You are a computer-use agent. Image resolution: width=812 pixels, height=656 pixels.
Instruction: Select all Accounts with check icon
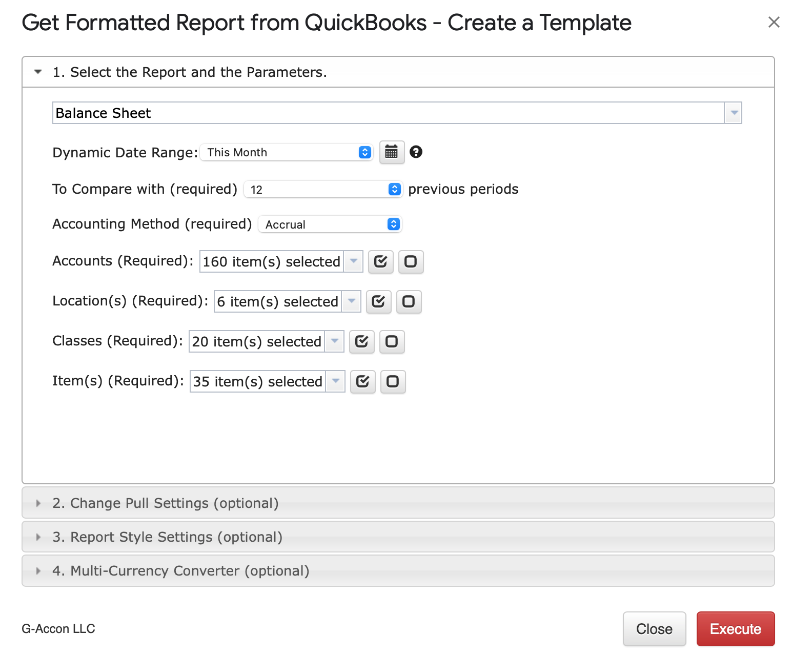click(380, 262)
